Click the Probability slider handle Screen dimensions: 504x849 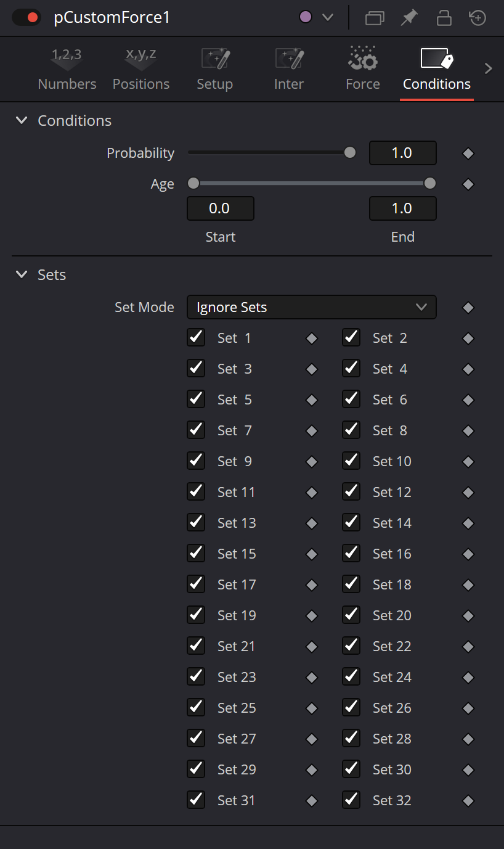[350, 152]
